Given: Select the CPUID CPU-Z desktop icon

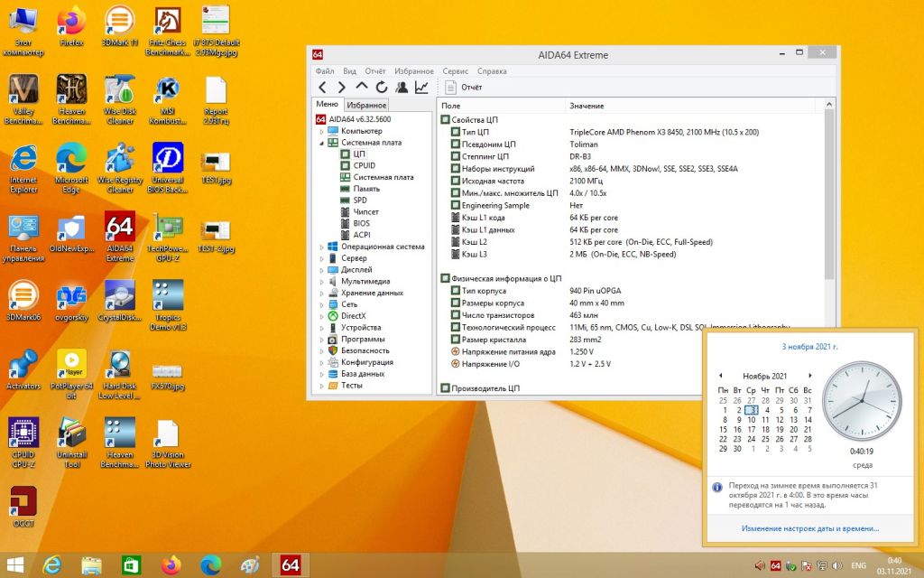Looking at the screenshot, I should (x=23, y=443).
